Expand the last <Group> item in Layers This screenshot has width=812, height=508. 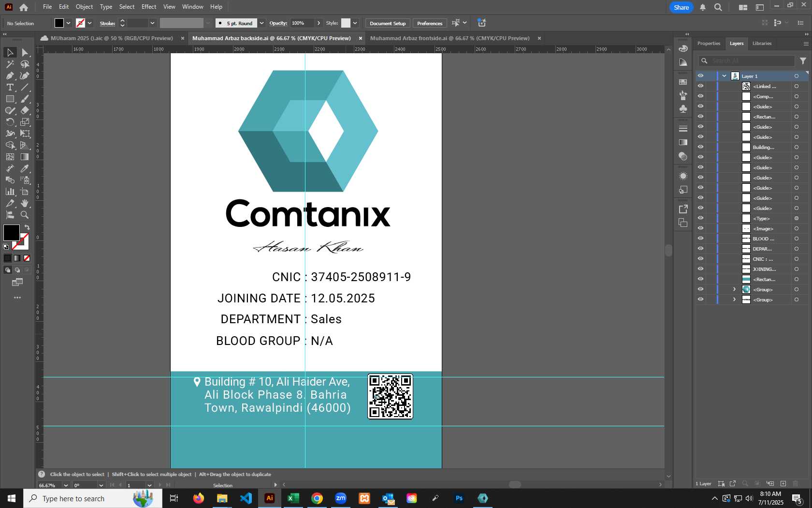pyautogui.click(x=734, y=299)
